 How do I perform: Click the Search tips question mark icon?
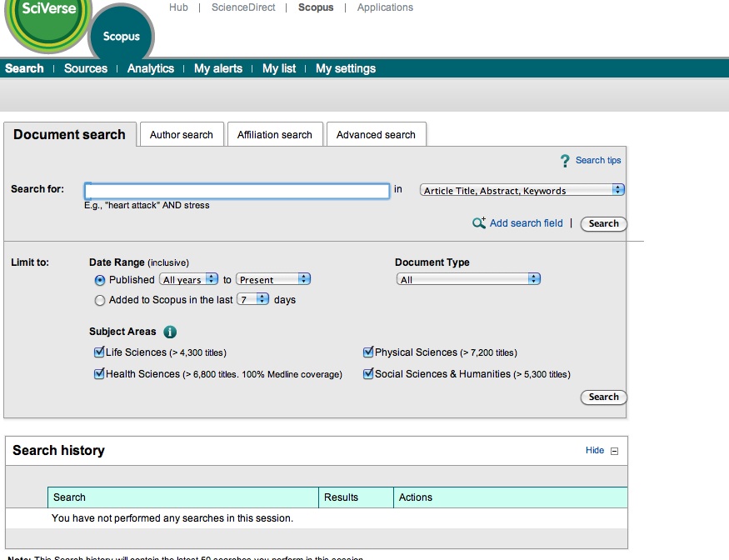pos(565,161)
